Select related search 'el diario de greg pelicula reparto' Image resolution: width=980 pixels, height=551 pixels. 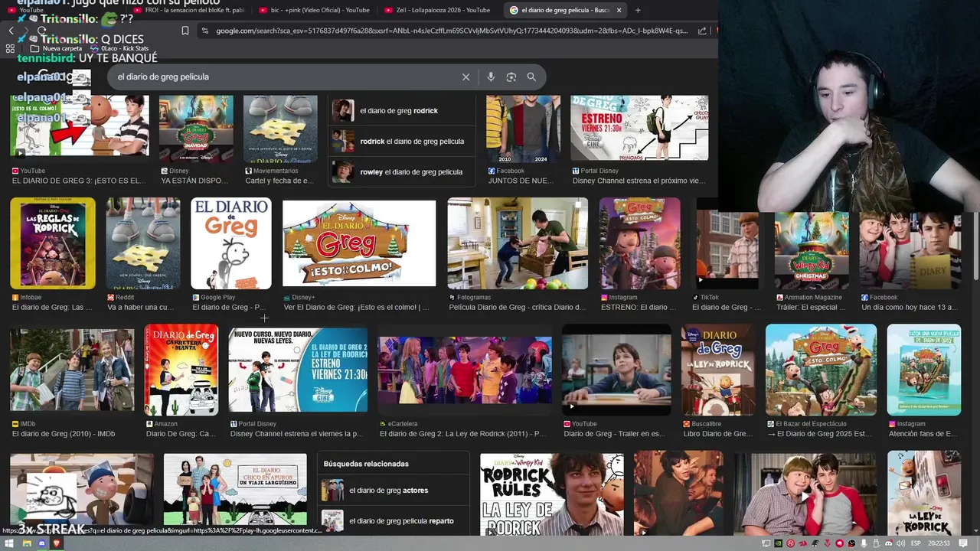[393, 520]
